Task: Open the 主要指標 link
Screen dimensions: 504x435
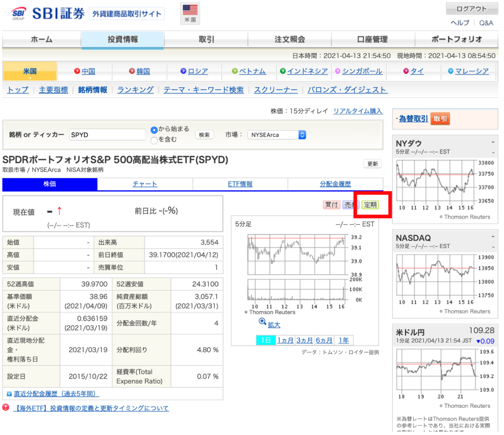Action: click(53, 90)
